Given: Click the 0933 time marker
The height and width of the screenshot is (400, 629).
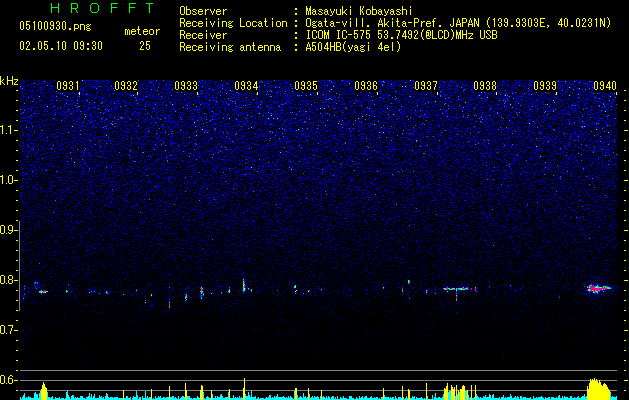Looking at the screenshot, I should point(186,85).
